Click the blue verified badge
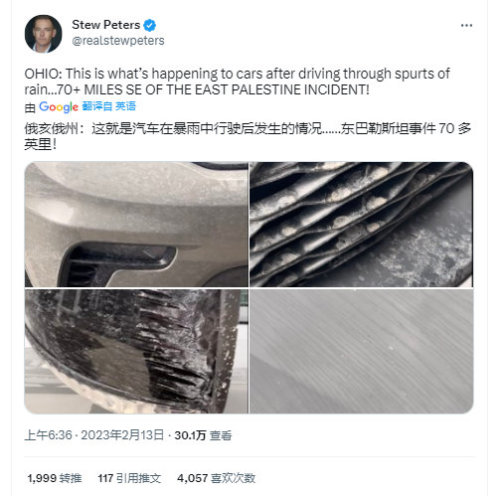500x496 pixels. pyautogui.click(x=150, y=25)
